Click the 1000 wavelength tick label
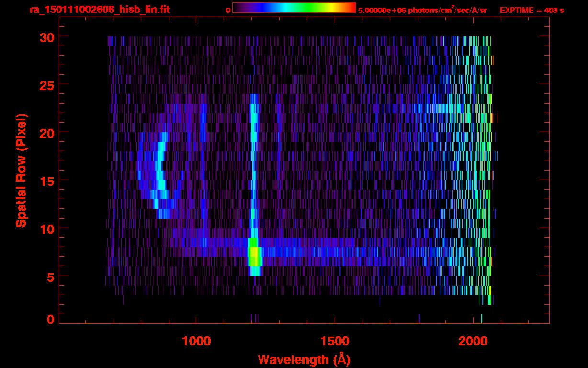Screen dimensions: 588x368 pyautogui.click(x=196, y=341)
